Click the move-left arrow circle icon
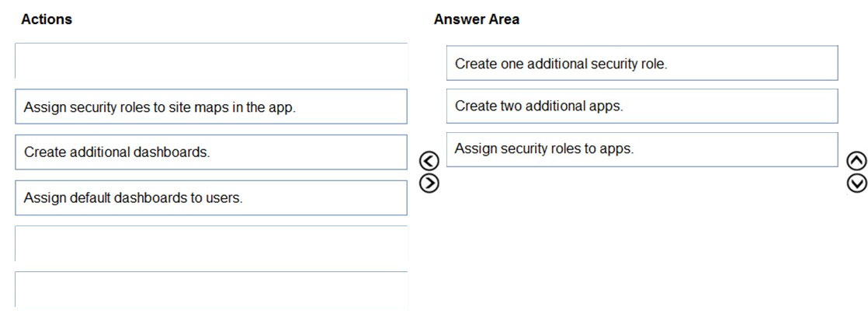This screenshot has height=325, width=868. 429,162
